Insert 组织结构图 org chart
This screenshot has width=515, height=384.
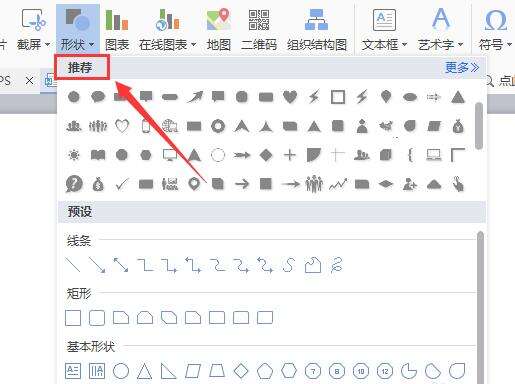[x=317, y=29]
